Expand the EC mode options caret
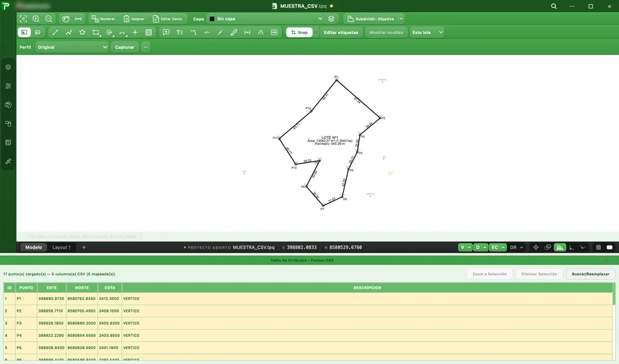The width and height of the screenshot is (619, 364). [503, 247]
